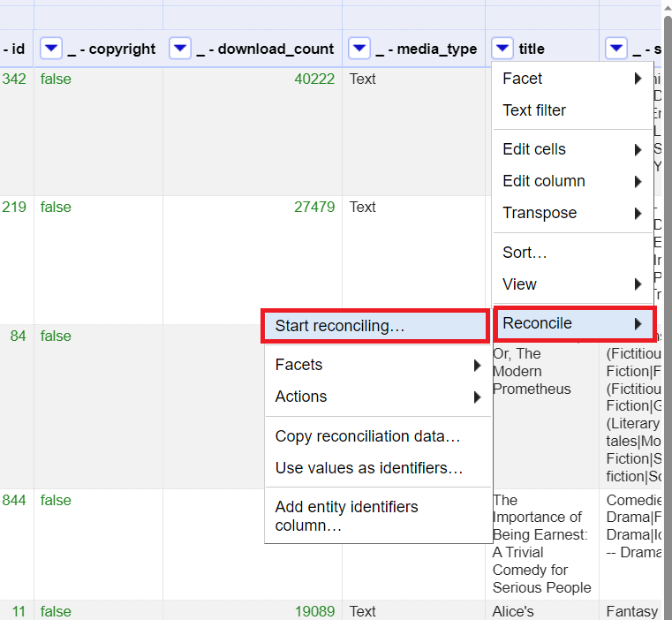Open the title column dropdown arrow
672x620 pixels.
click(502, 49)
